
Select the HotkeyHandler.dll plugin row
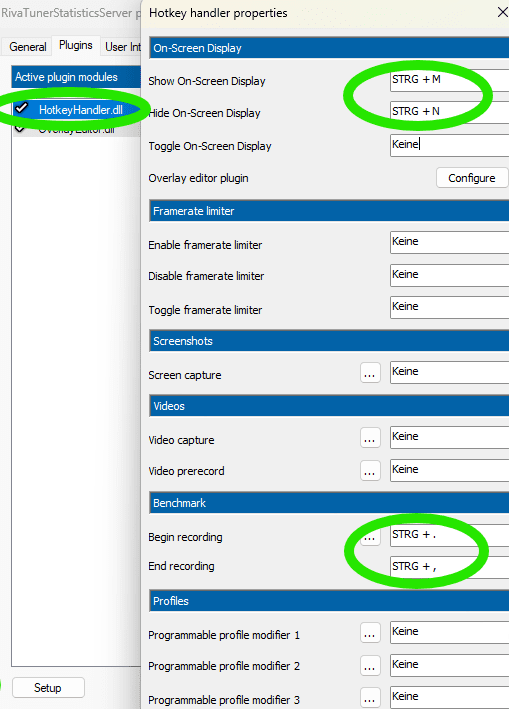coord(76,109)
